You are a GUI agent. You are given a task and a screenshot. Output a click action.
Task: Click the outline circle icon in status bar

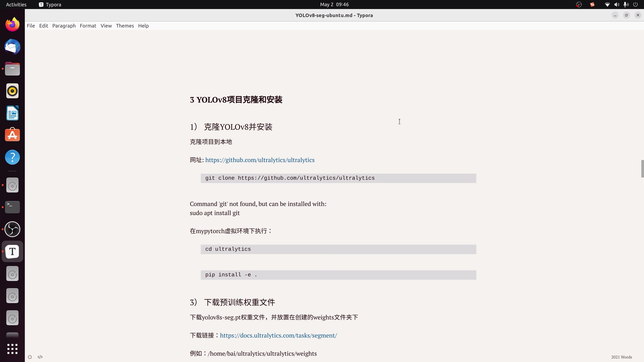(x=30, y=357)
